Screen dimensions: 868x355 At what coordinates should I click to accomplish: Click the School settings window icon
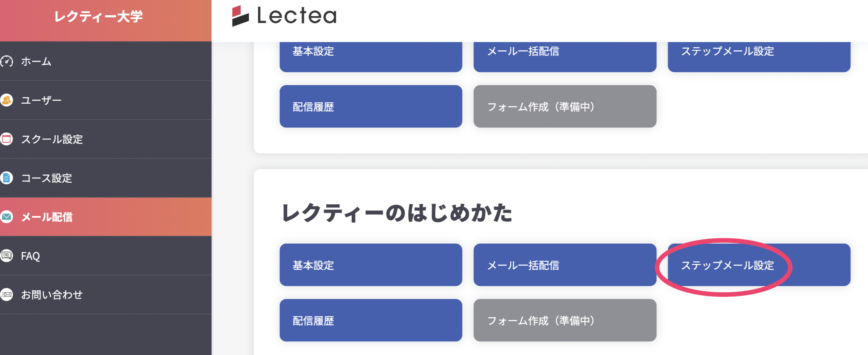[6, 139]
